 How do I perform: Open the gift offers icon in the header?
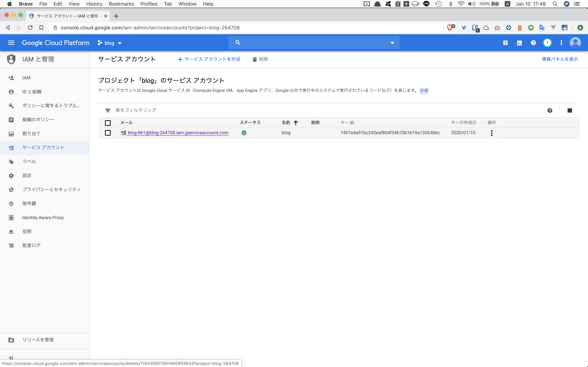tap(505, 42)
